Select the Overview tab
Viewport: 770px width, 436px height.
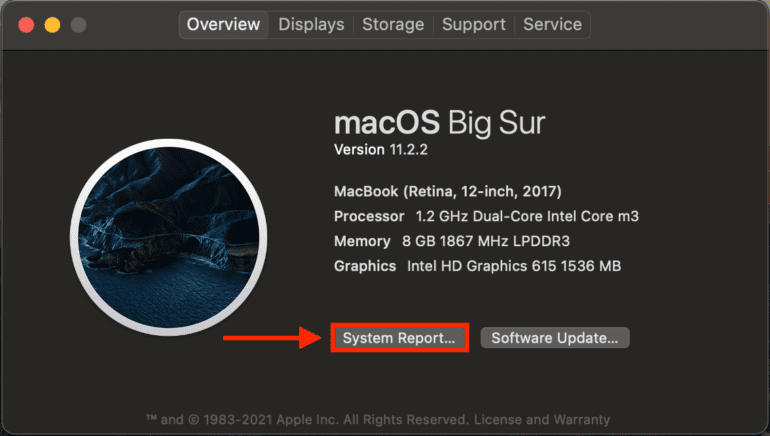[223, 24]
